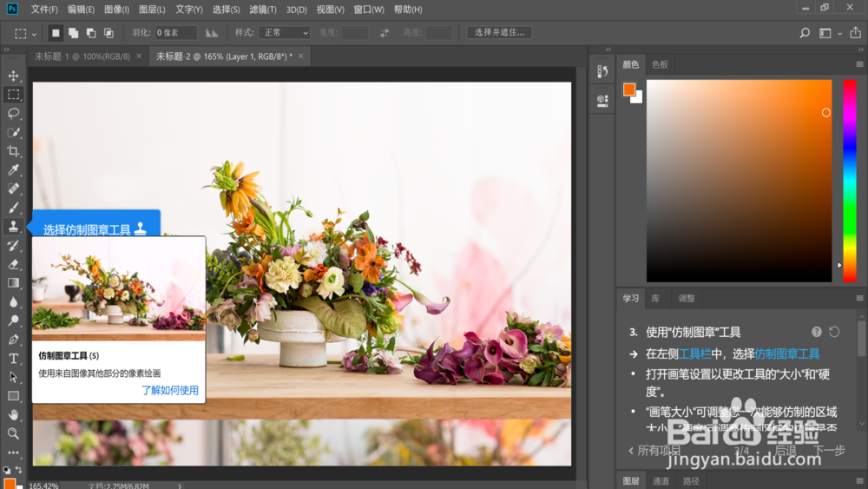Click the 工具栏 link in lesson
Screen dimensions: 868x489
click(694, 354)
